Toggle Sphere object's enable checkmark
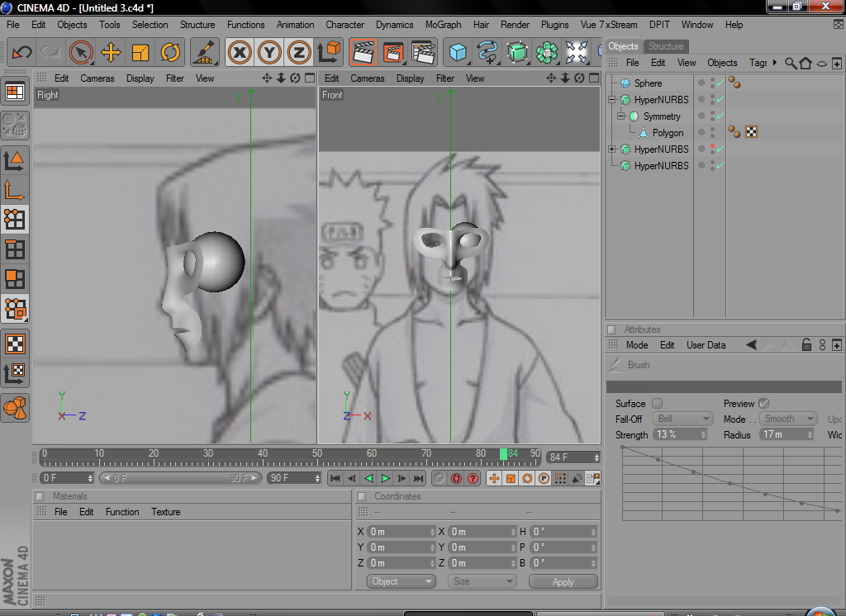The image size is (846, 616). [x=720, y=83]
